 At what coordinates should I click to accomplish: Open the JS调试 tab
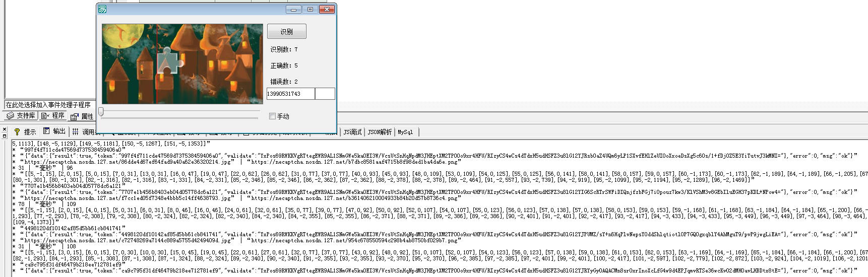(x=352, y=132)
